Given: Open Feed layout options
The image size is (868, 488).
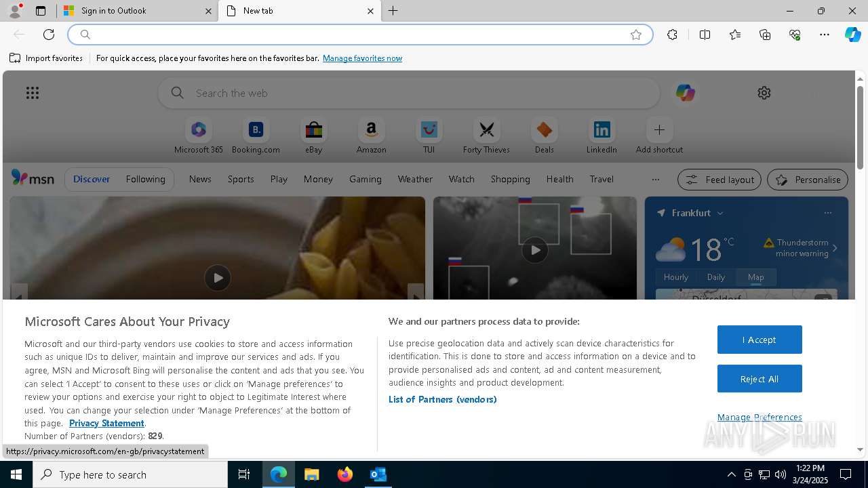Looking at the screenshot, I should [x=719, y=180].
